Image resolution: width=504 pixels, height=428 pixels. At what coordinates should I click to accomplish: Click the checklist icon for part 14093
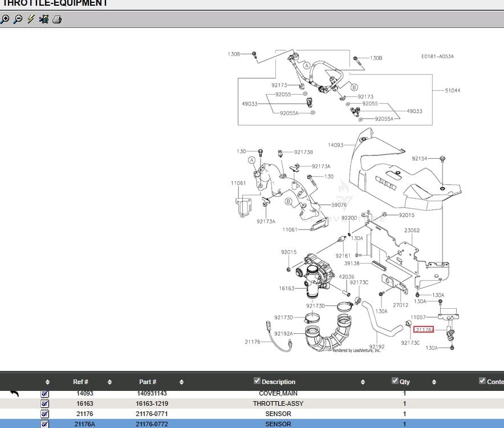point(45,393)
